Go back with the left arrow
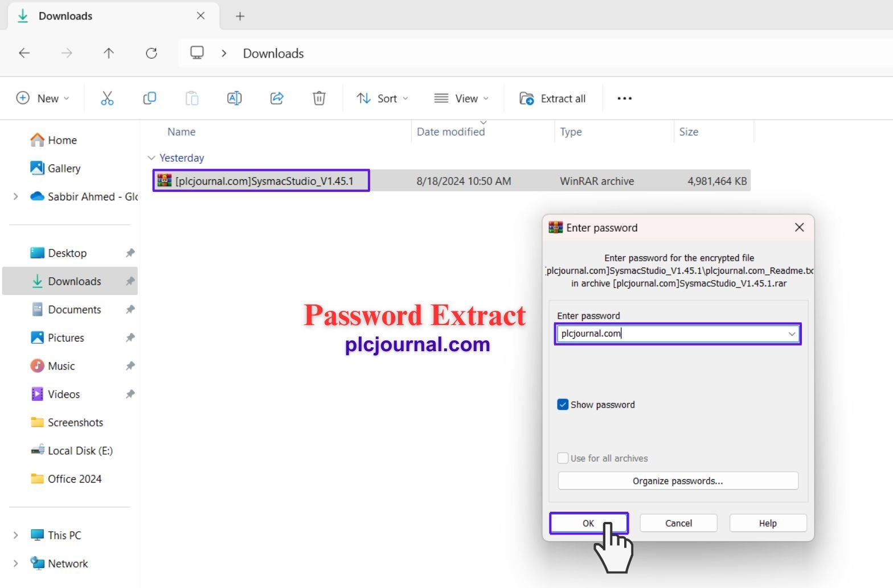 coord(24,53)
